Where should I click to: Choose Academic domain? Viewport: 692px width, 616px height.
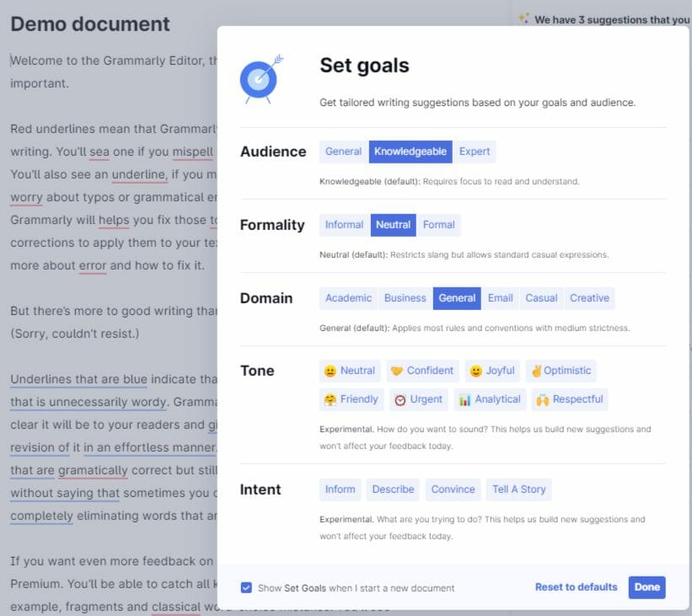point(349,298)
